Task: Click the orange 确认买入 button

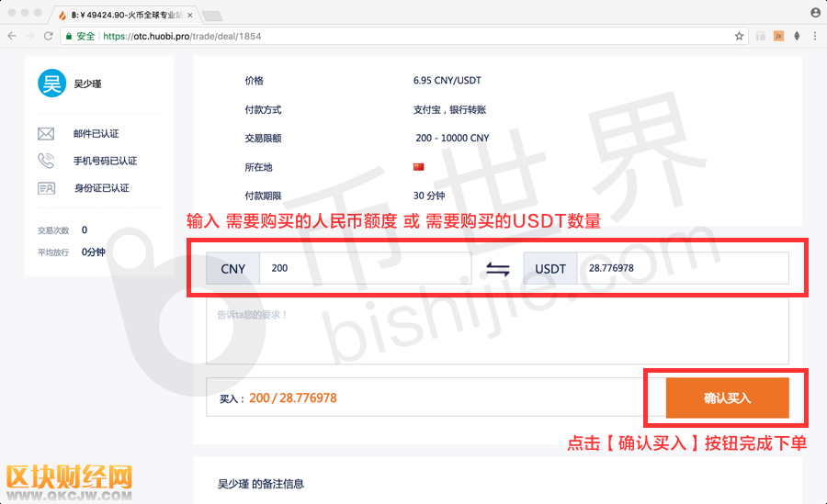Action: coord(728,398)
